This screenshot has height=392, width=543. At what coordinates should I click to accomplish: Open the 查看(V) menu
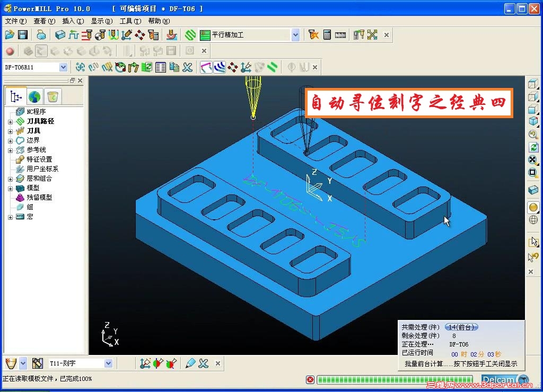45,21
